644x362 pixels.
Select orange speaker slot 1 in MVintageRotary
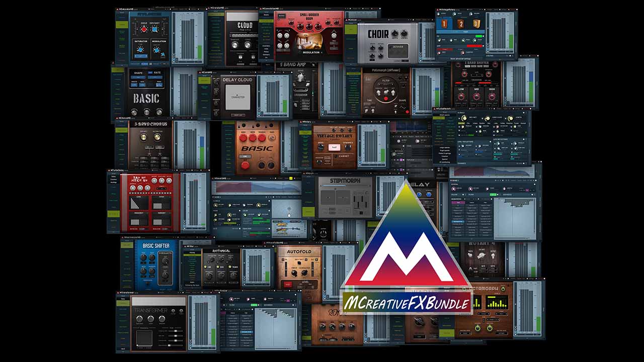tap(444, 24)
